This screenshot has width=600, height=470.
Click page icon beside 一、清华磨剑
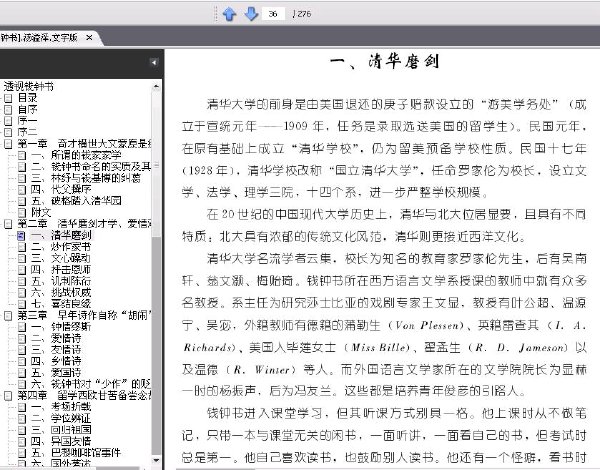tap(22, 236)
